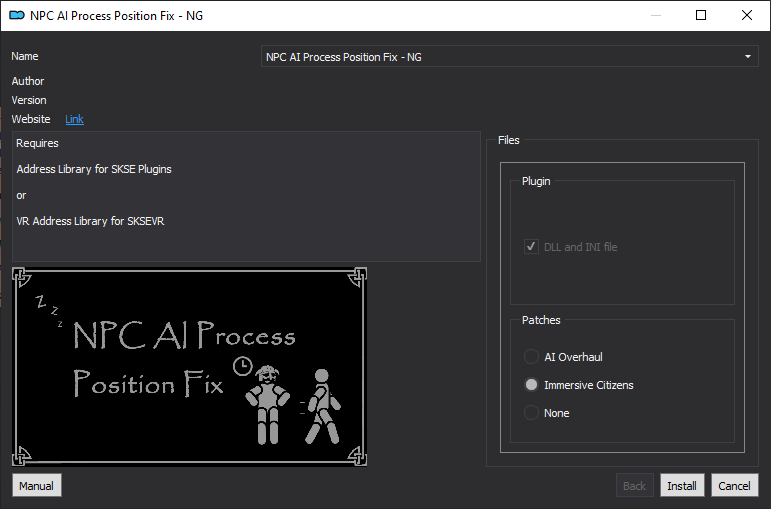Click the Name combo box text field
Screen dimensions: 771x509
click(509, 57)
